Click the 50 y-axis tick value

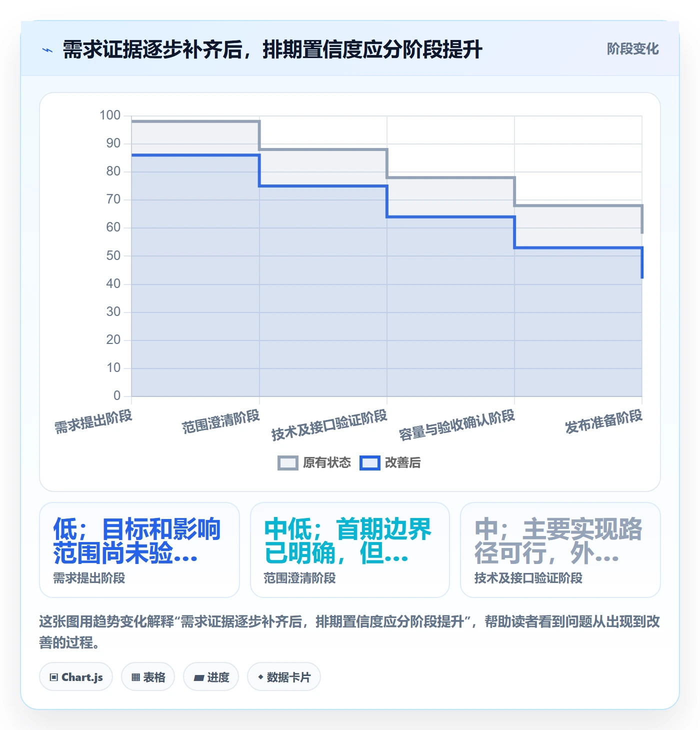coord(113,255)
